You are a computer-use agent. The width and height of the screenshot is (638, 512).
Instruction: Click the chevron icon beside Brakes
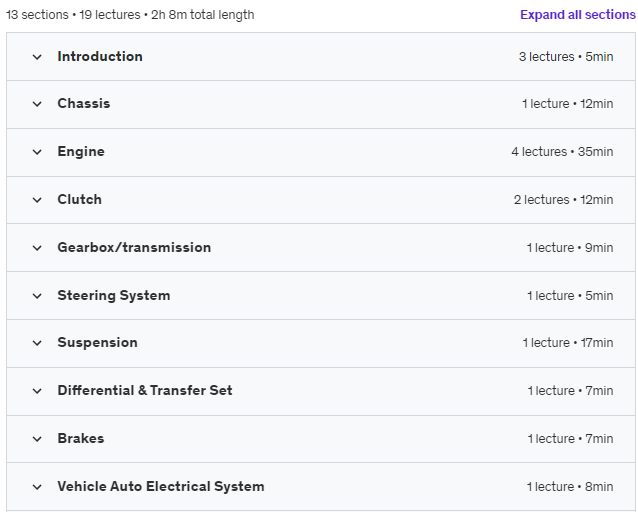tap(37, 439)
